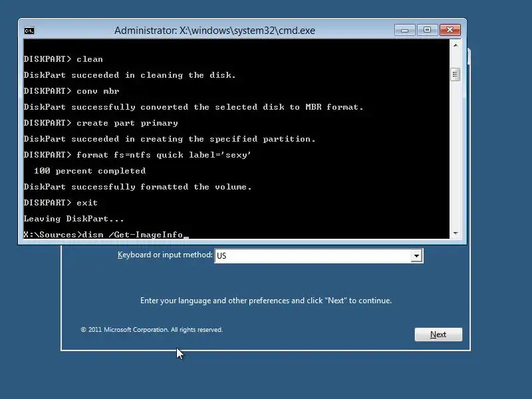Click 'Leaving DiskPart...' text
The image size is (532, 399).
(x=74, y=219)
